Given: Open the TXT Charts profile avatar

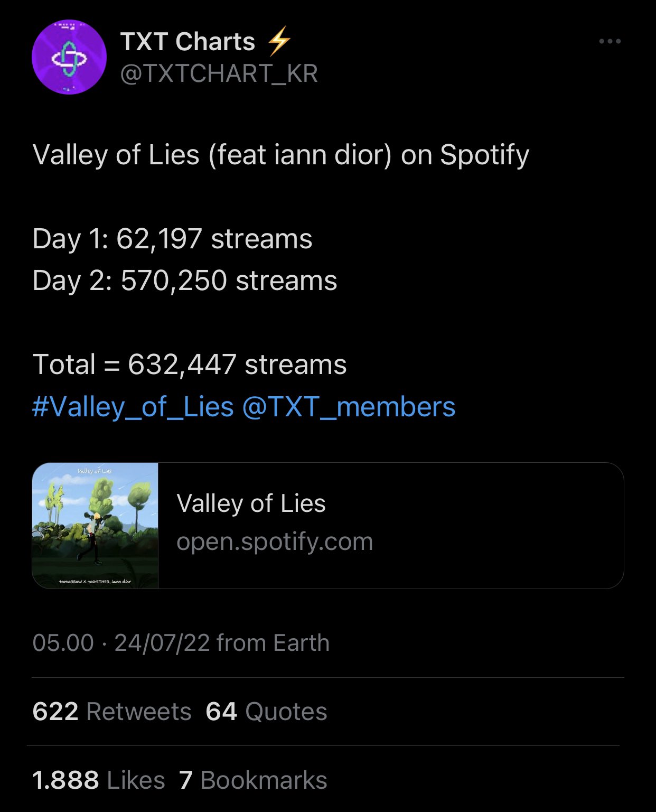Looking at the screenshot, I should coord(69,57).
